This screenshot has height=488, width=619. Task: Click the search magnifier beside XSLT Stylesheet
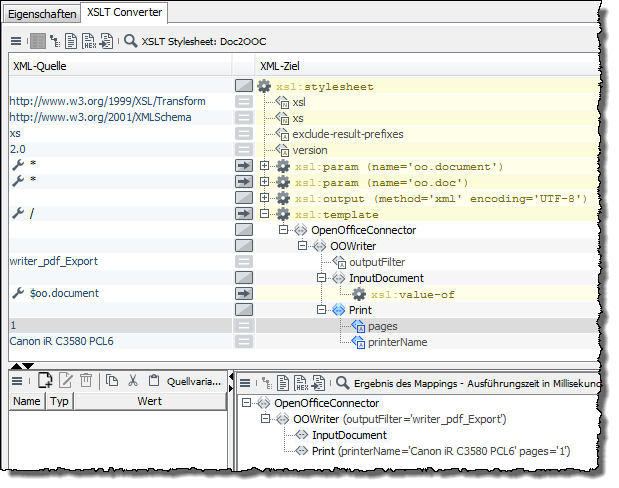coord(131,42)
